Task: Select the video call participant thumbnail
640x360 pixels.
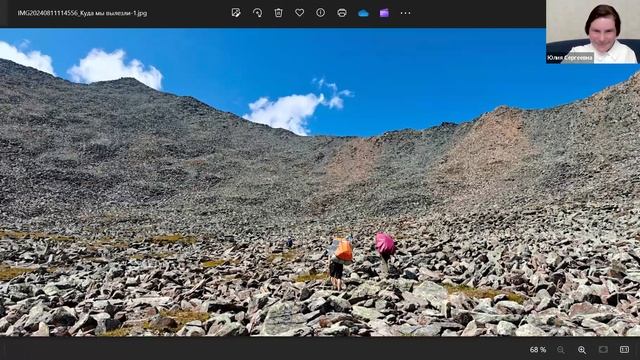Action: tap(593, 32)
